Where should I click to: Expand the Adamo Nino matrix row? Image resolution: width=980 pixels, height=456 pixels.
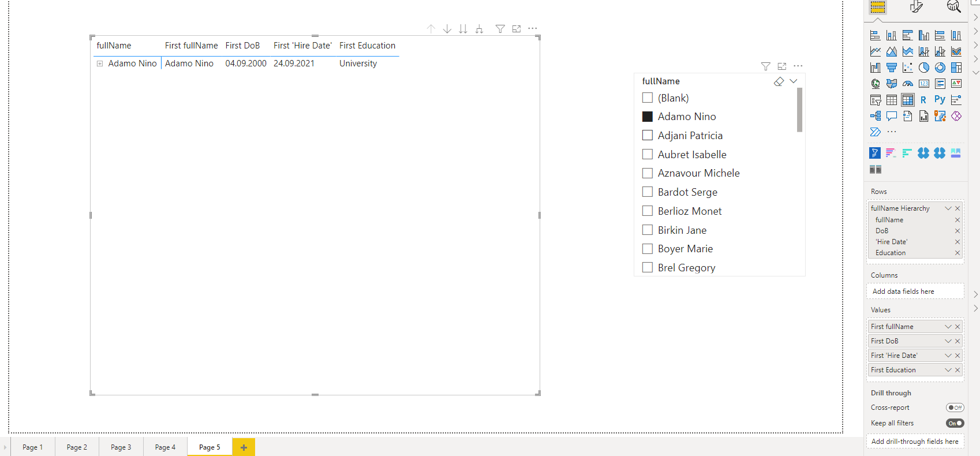coord(100,63)
